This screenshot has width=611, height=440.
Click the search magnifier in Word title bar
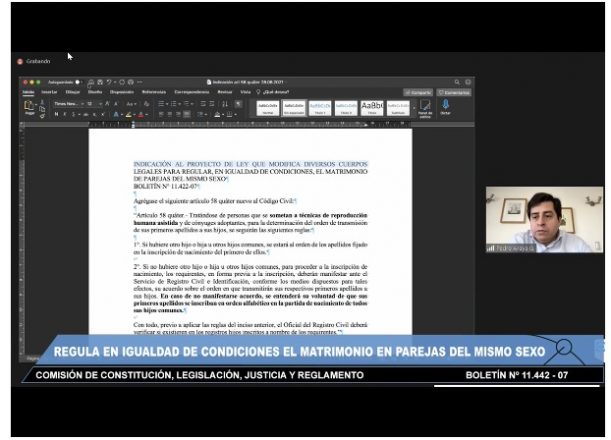point(457,82)
